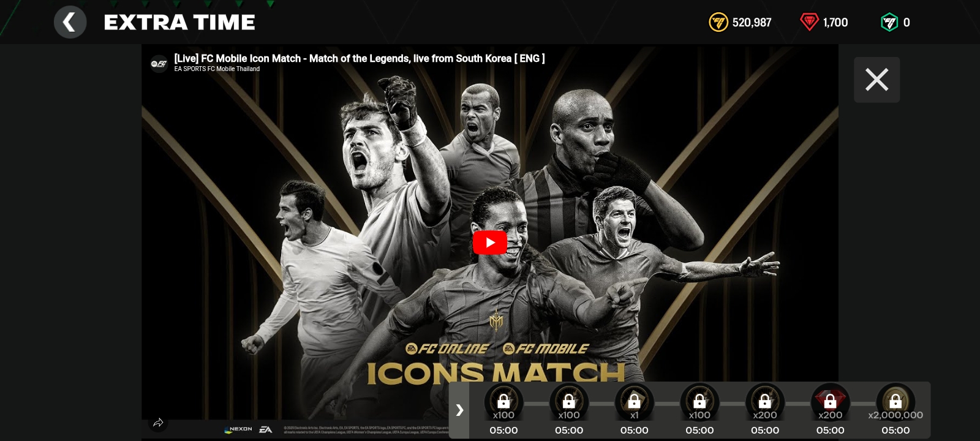Open EA SPORTS FC Mobile Thailand channel
The image size is (980, 441).
point(217,69)
